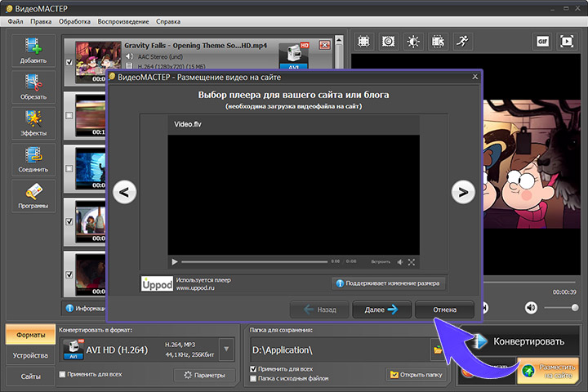Uncheck the fourth video's checkbox in the list
The width and height of the screenshot is (588, 392).
coord(69,221)
